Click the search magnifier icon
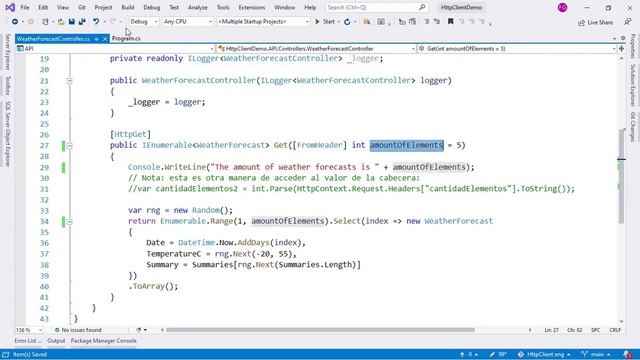 coord(422,7)
